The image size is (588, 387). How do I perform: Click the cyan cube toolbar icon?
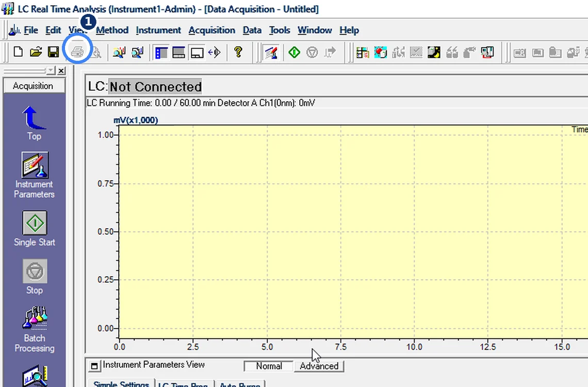click(380, 53)
